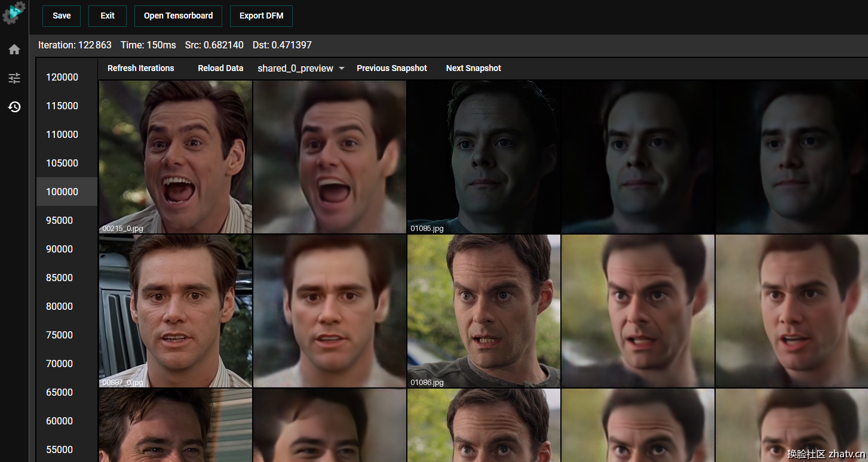Click the Exit button

108,16
